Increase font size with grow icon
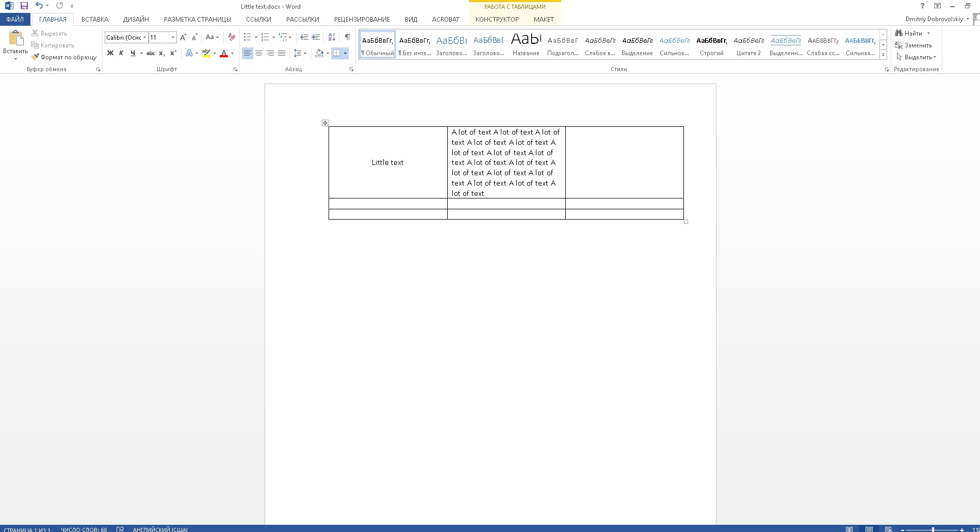 click(x=183, y=37)
